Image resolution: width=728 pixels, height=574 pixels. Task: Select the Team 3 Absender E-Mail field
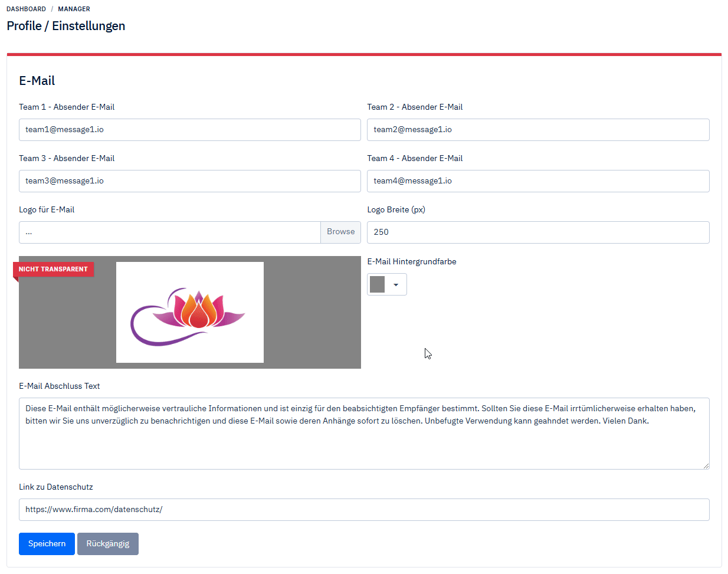[189, 181]
